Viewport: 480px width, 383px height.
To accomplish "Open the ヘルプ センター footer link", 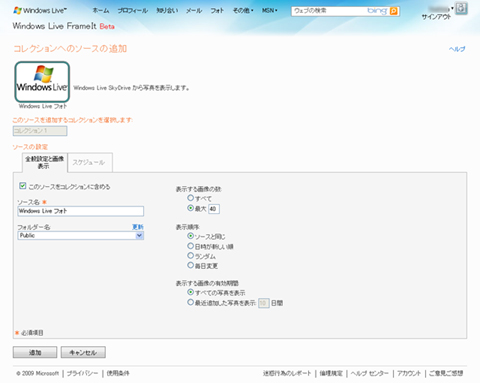I will pyautogui.click(x=370, y=373).
